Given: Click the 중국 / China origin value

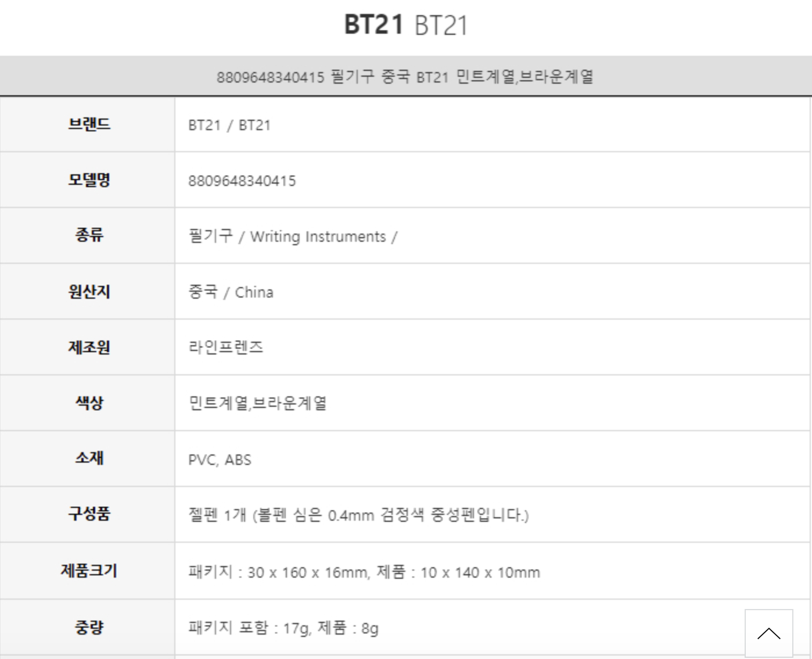Looking at the screenshot, I should click(231, 292).
